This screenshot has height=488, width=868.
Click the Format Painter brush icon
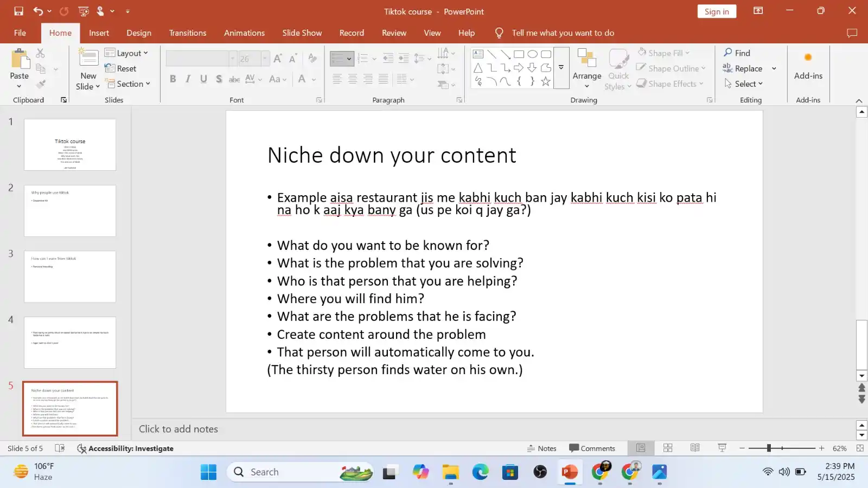[x=41, y=84]
